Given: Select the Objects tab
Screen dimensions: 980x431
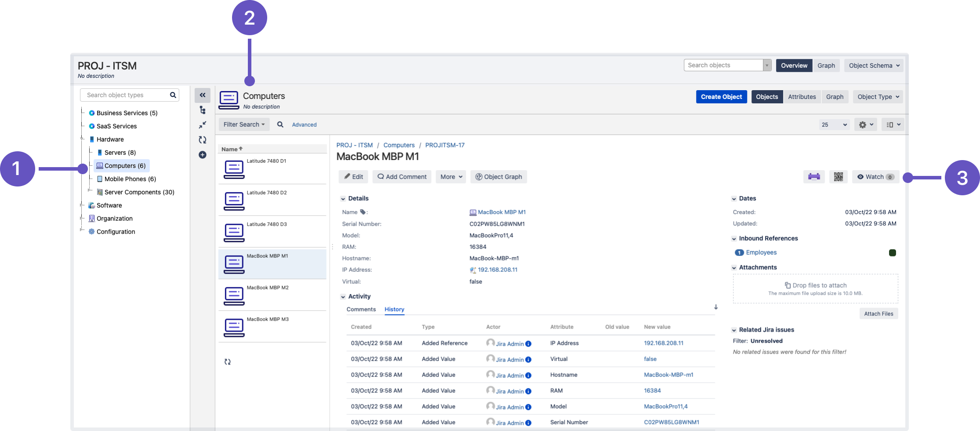Looking at the screenshot, I should click(x=767, y=97).
